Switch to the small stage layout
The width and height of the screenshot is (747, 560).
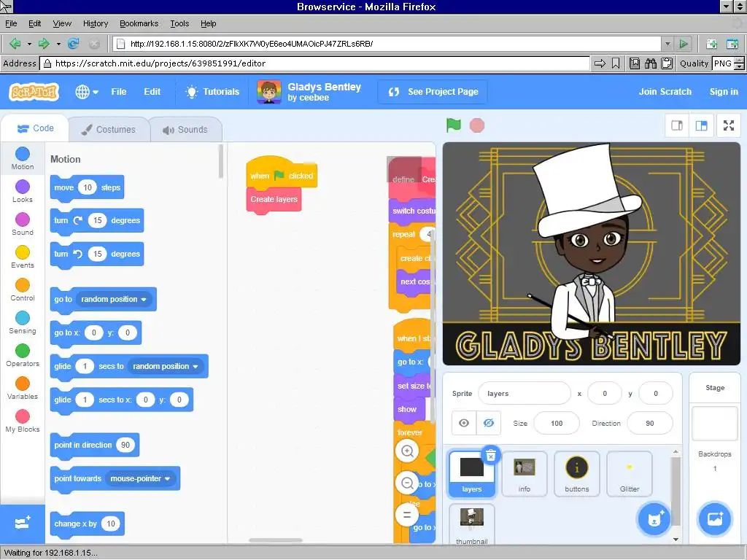(677, 125)
